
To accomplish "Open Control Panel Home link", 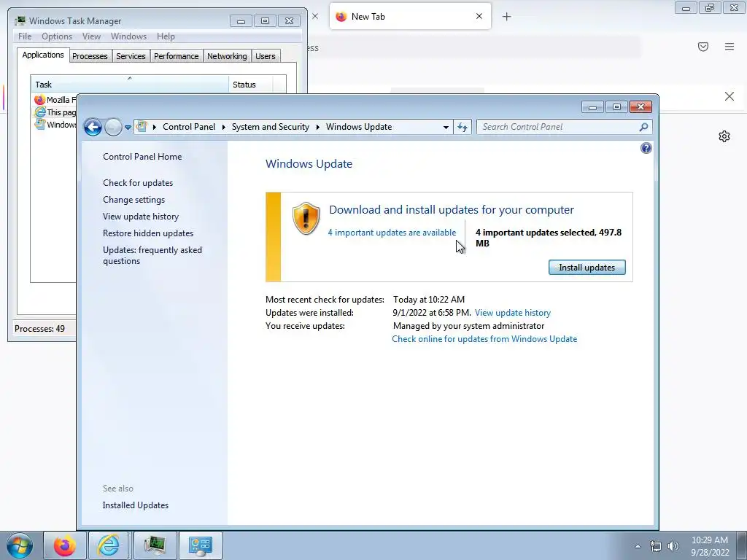I will point(142,157).
